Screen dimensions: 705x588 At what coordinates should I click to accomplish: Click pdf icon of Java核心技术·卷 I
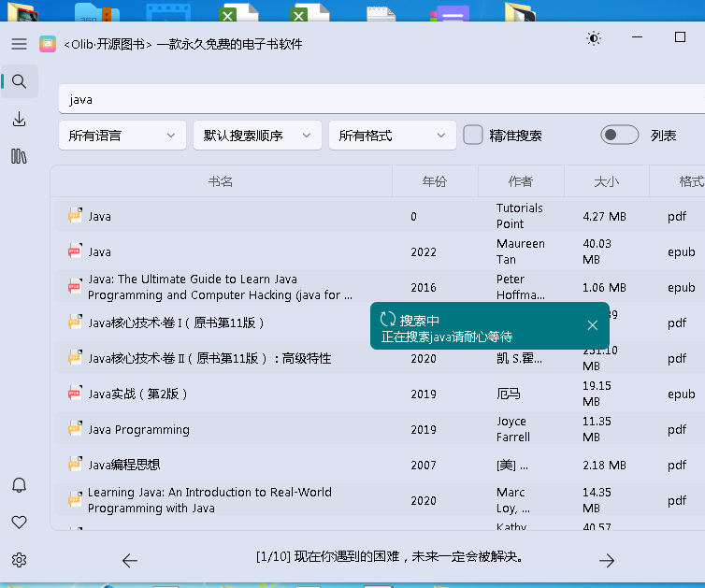point(75,322)
